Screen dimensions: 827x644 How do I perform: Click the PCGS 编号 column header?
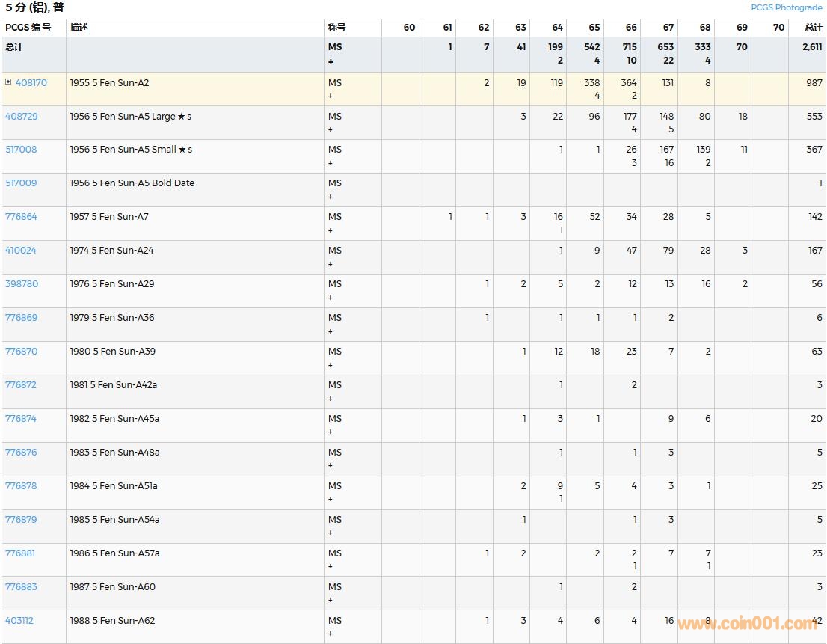[x=28, y=28]
